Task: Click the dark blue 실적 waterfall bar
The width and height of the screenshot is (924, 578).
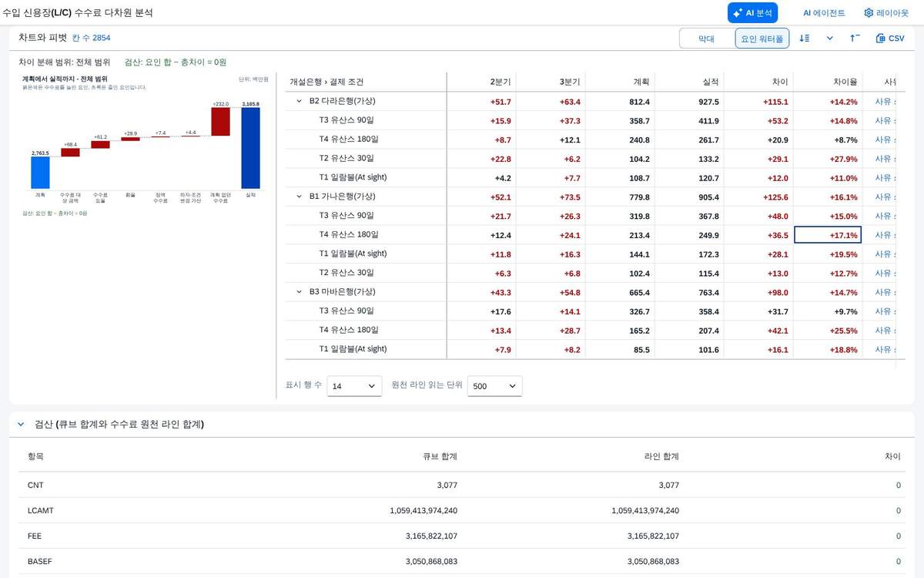Action: pos(250,148)
